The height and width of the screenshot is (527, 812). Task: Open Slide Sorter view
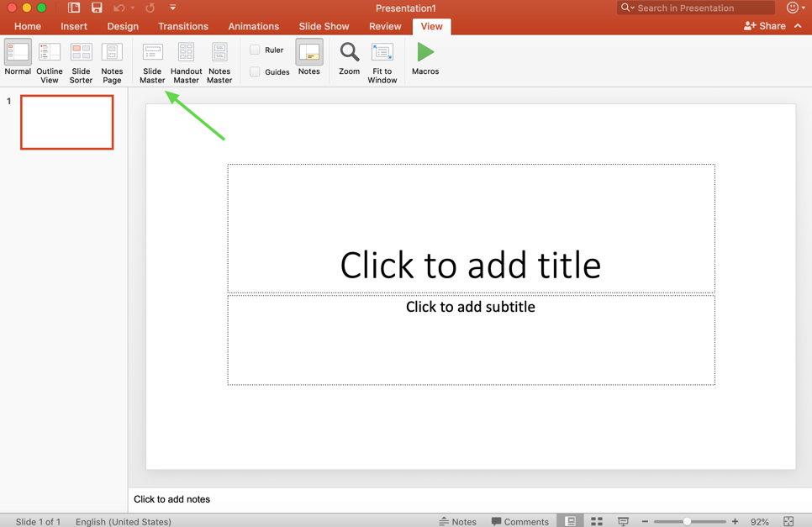[81, 62]
